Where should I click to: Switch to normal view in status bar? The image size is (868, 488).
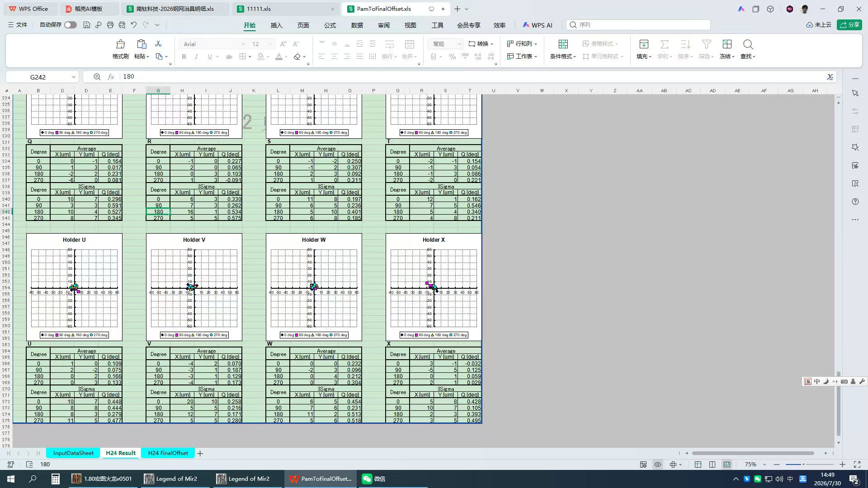[698, 465]
